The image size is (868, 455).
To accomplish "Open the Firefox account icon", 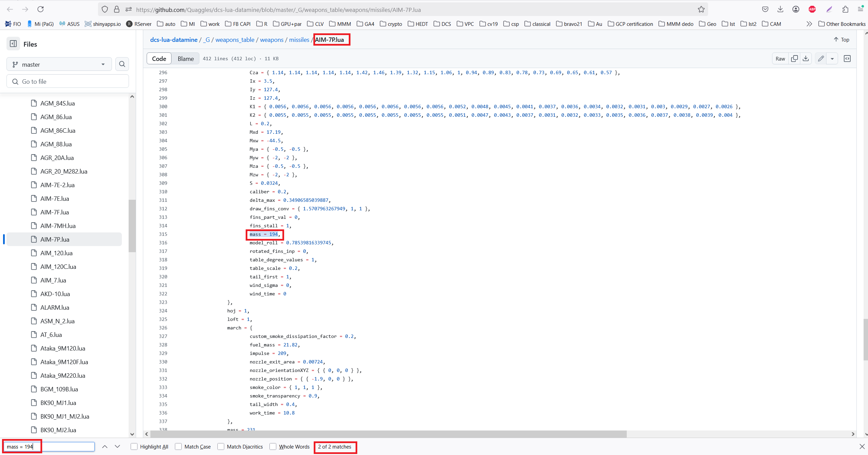I will tap(796, 9).
